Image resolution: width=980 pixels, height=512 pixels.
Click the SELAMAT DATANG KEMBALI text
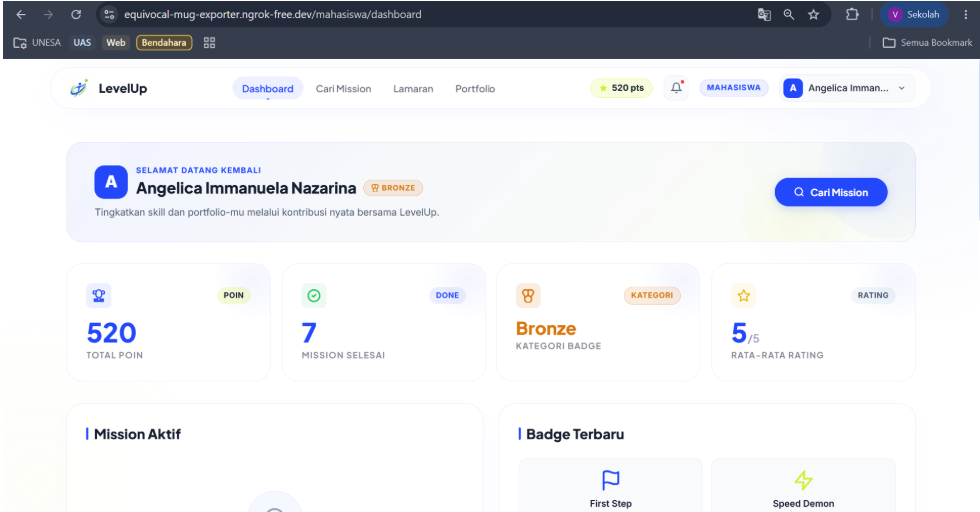(198, 170)
